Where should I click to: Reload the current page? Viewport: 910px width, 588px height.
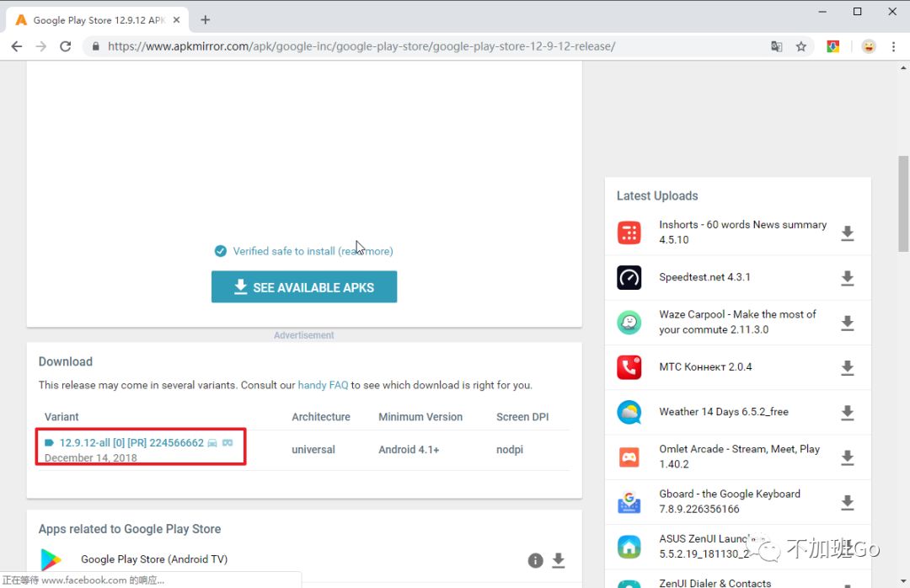coord(66,46)
